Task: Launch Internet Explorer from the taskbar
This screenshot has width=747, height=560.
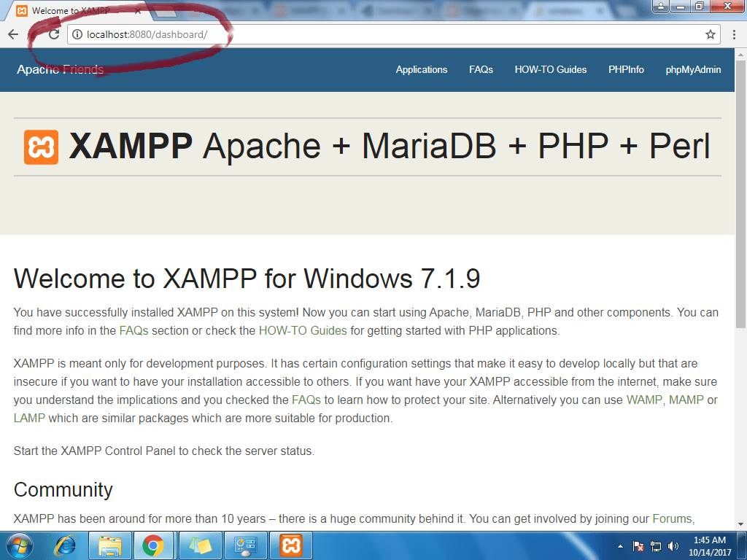Action: pos(65,545)
